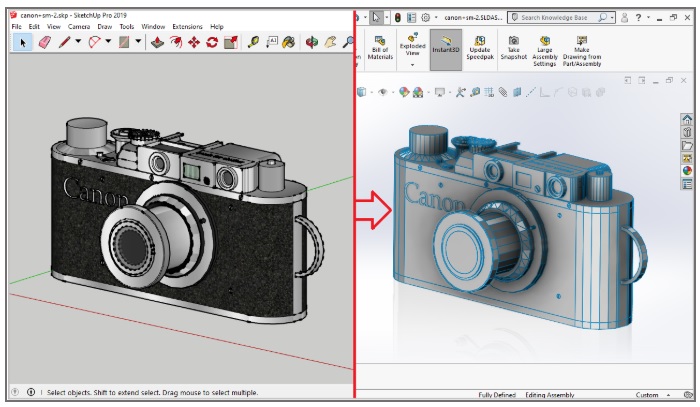Open SketchUp Edit menu
700x407 pixels.
(x=34, y=27)
